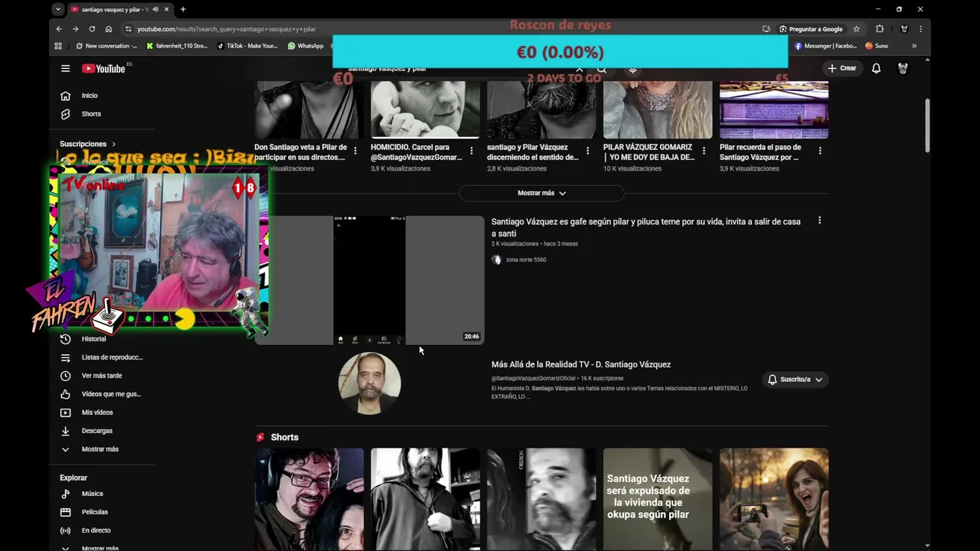
Task: Open the Santiago Vázquez es gafe video title
Action: (645, 227)
